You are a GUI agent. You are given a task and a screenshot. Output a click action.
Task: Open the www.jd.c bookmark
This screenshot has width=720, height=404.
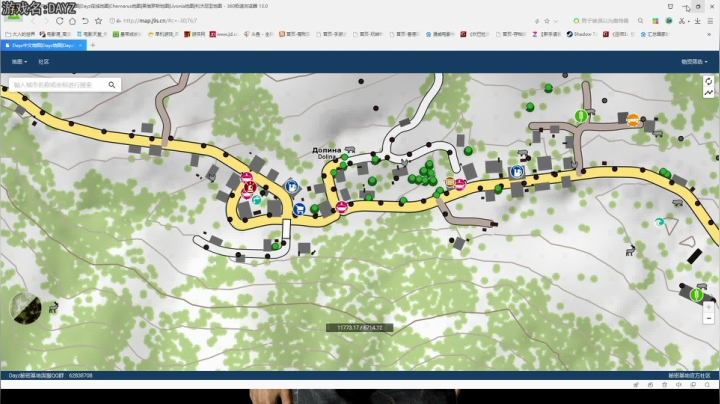(224, 34)
